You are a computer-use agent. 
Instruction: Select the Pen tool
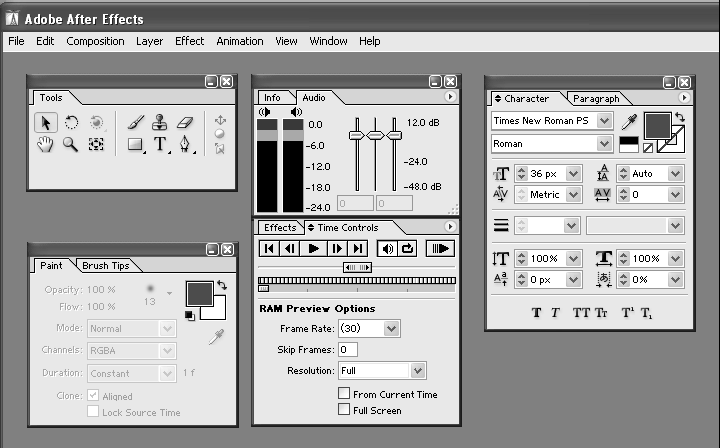tap(185, 145)
